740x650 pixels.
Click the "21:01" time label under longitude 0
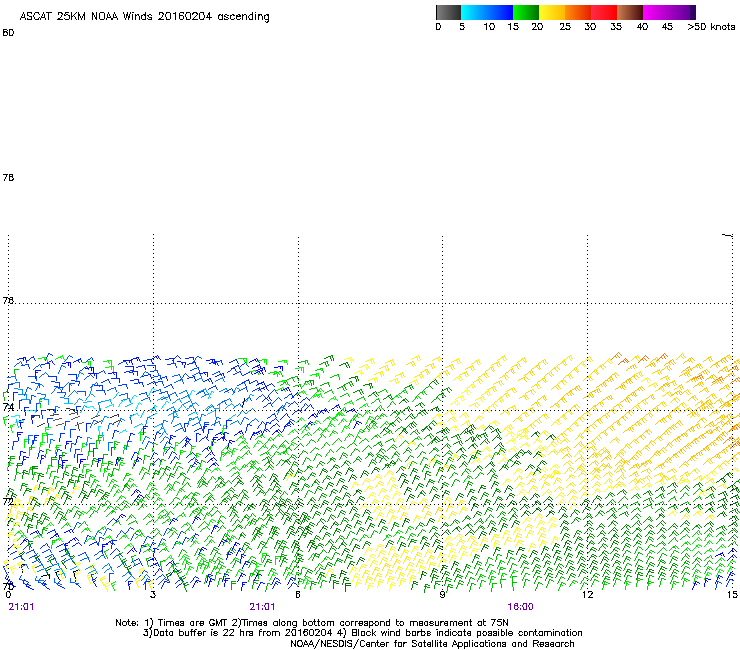pos(21,607)
